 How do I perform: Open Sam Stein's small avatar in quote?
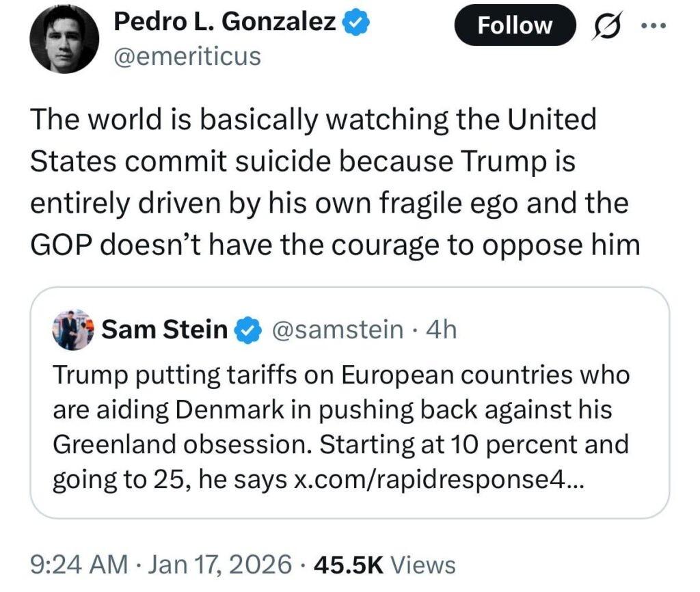[x=73, y=329]
